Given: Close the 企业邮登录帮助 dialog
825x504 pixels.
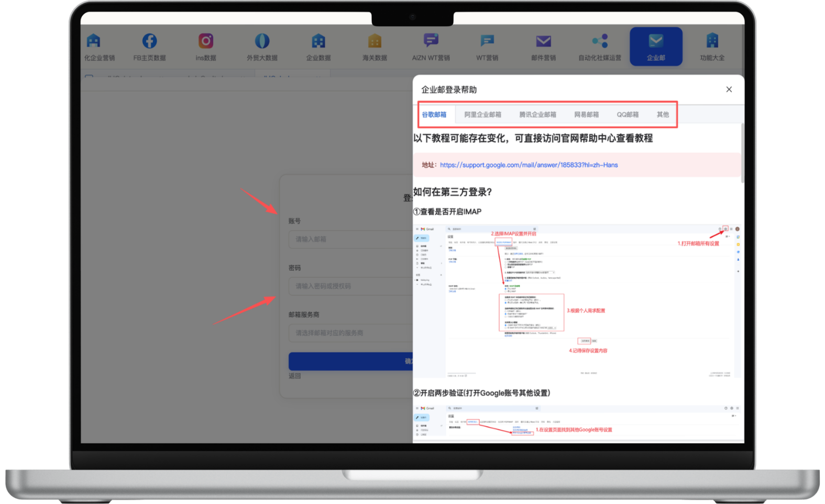Looking at the screenshot, I should [x=729, y=90].
